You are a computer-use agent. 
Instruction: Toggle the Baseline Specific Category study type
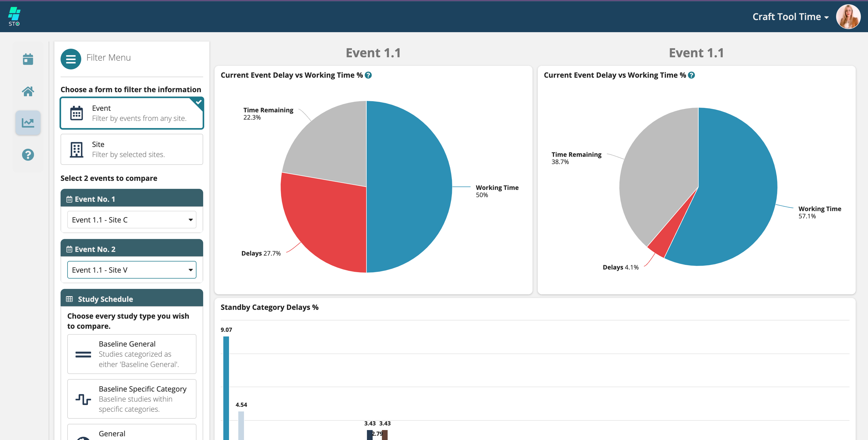132,399
